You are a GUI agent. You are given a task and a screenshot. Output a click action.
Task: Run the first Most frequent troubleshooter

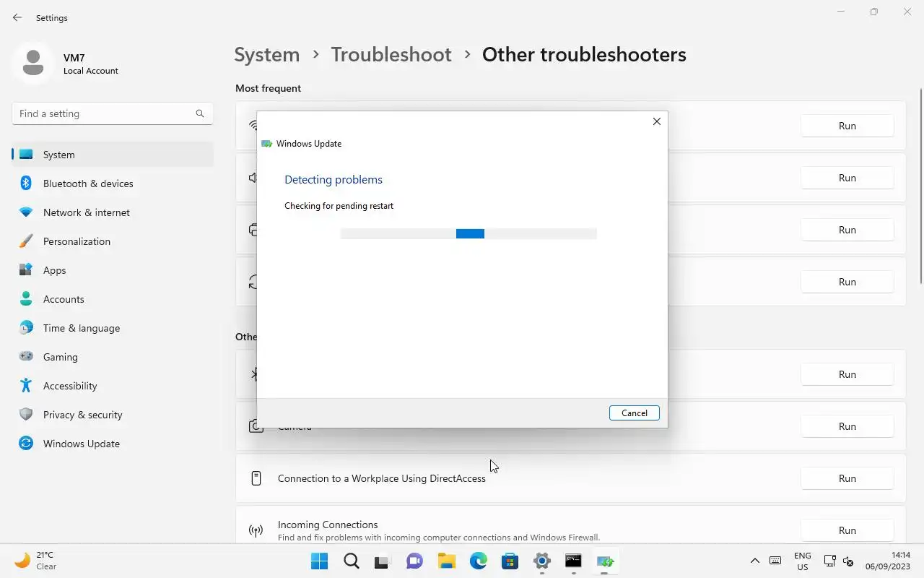(x=847, y=126)
